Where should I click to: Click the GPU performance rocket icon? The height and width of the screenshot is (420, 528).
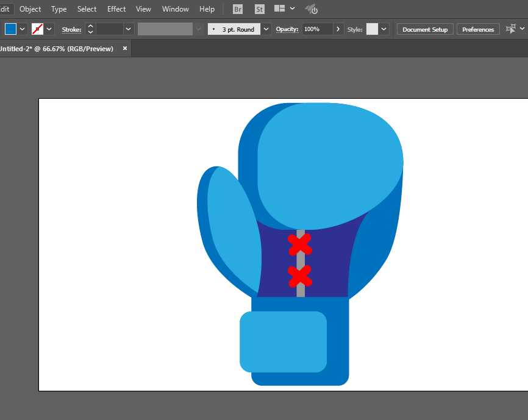(311, 9)
